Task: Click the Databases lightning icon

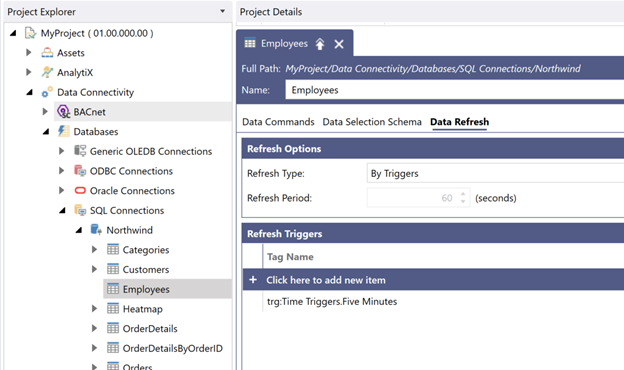Action: (63, 131)
